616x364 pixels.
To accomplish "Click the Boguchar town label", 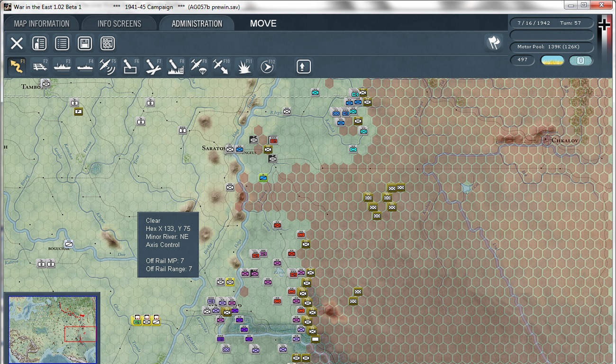I will pos(59,248).
